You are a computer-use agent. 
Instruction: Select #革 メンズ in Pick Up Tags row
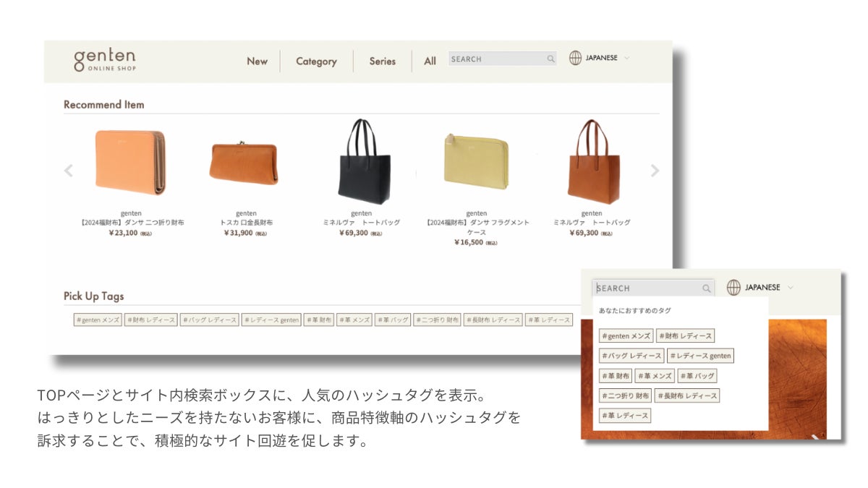[354, 320]
